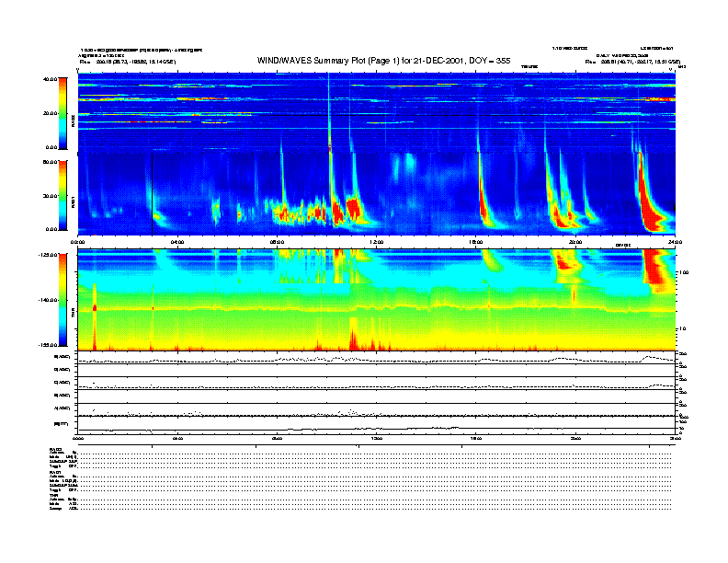728x563 pixels.
Task: Click the vertical RAD1 axis label
Action: (x=74, y=202)
